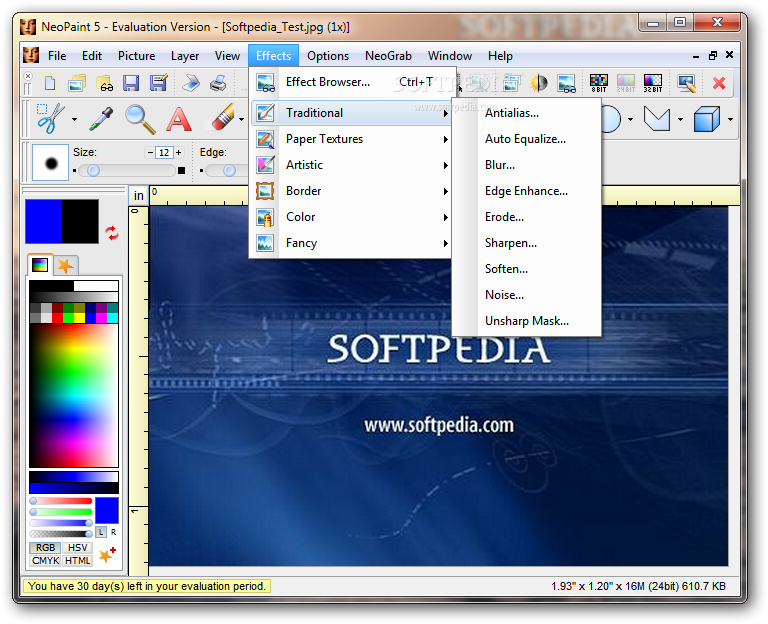Viewport: 768px width, 624px height.
Task: Click the Save floppy disk icon
Action: tap(131, 83)
